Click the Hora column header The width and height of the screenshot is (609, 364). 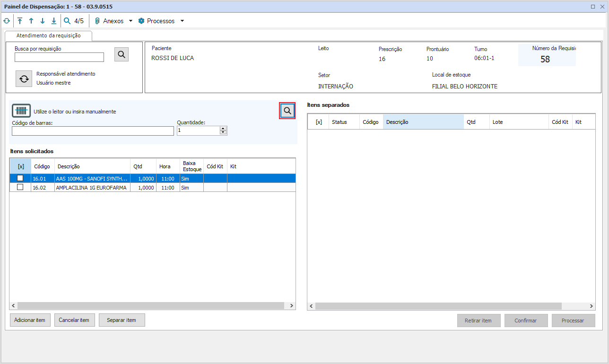[x=168, y=166]
